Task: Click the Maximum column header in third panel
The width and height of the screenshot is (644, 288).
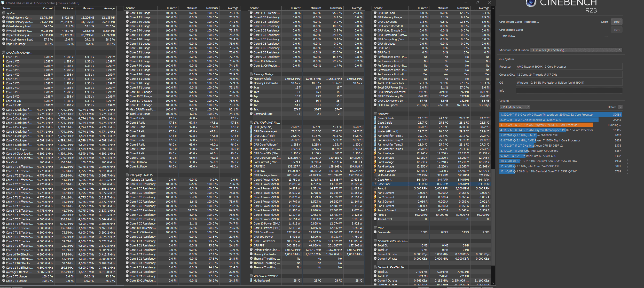Action: click(333, 8)
